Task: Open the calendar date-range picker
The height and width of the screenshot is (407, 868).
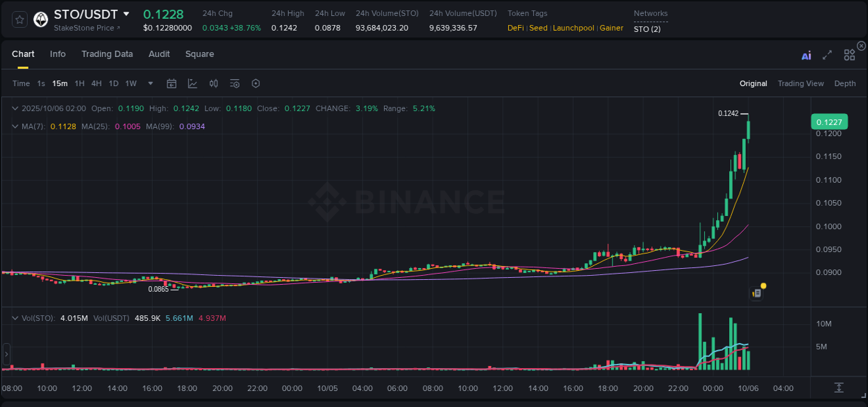Action: pos(172,83)
